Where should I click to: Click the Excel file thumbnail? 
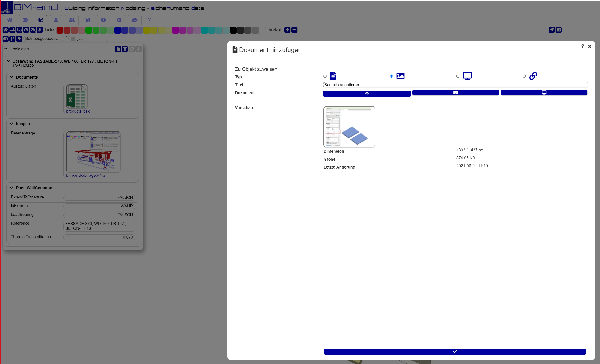(77, 97)
